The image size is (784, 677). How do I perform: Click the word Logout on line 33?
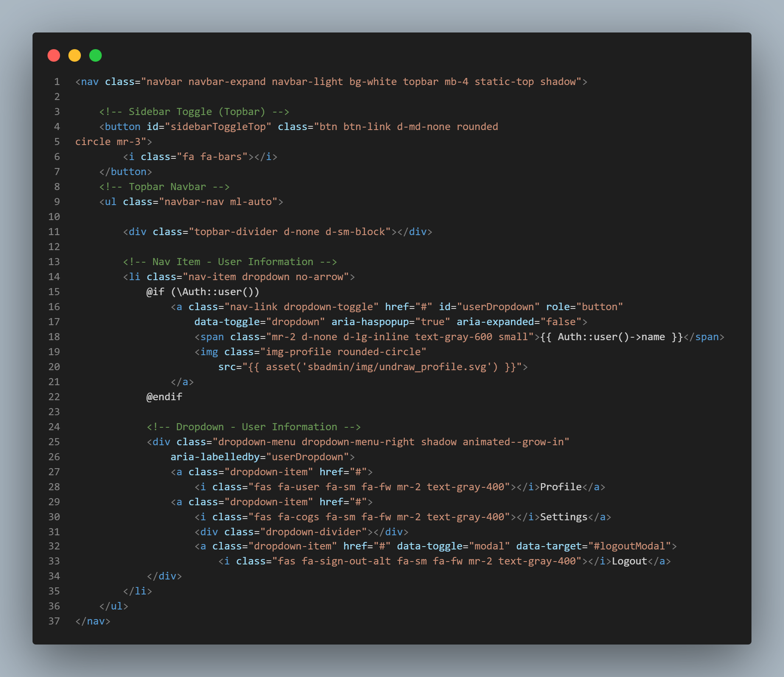(x=629, y=561)
